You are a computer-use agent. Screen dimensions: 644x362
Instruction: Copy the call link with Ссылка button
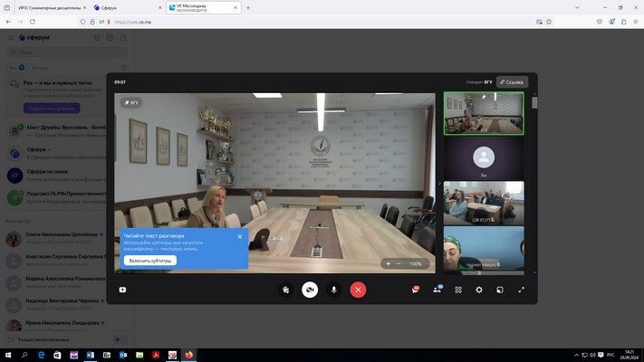pos(512,82)
